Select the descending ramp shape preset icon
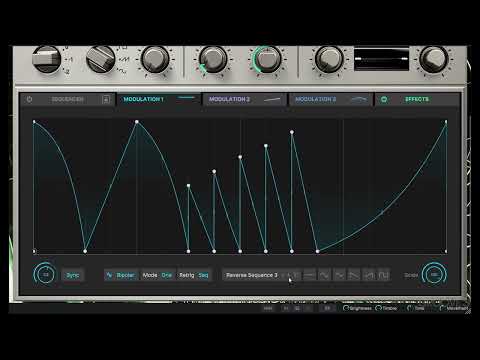The width and height of the screenshot is (480, 360). [x=354, y=275]
